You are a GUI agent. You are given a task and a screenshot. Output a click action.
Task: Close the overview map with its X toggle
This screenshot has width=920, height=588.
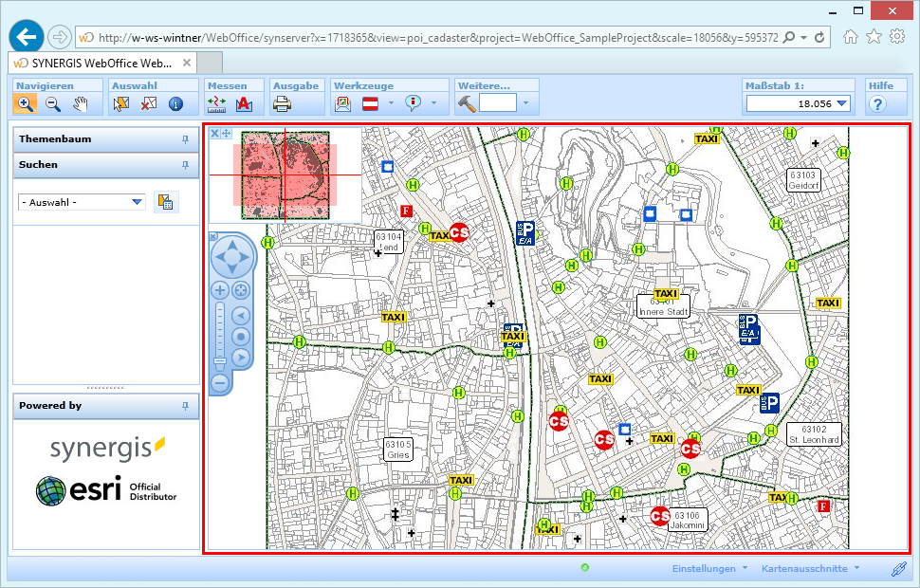215,133
